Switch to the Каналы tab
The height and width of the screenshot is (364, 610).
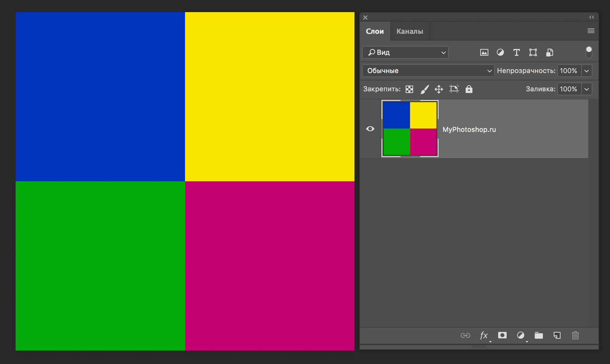pyautogui.click(x=410, y=31)
